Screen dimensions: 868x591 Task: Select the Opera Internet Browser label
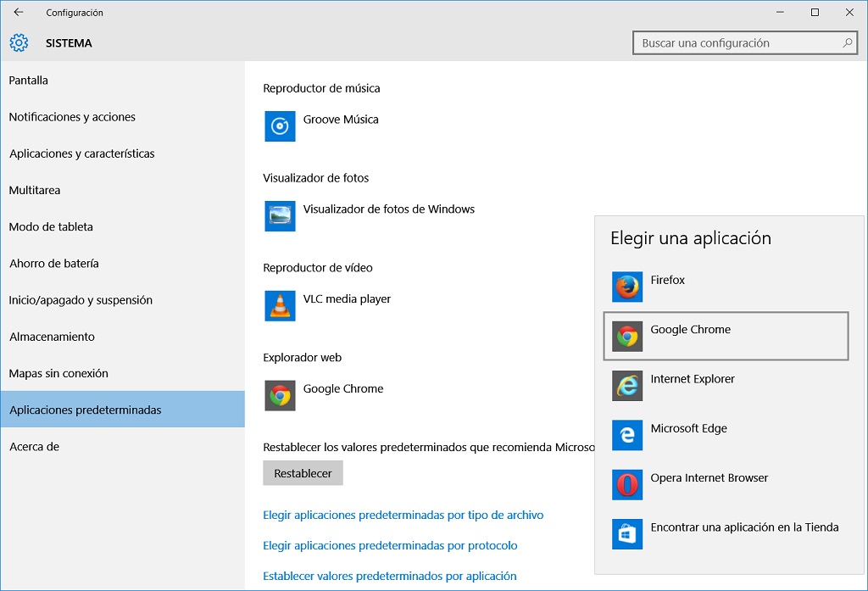coord(709,477)
